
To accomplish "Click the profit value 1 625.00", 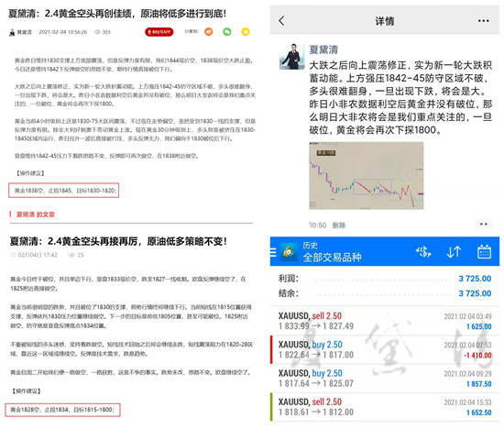I will pos(478,326).
